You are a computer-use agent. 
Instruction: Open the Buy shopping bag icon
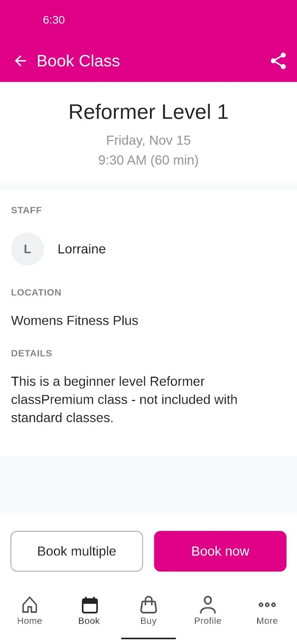[148, 605]
